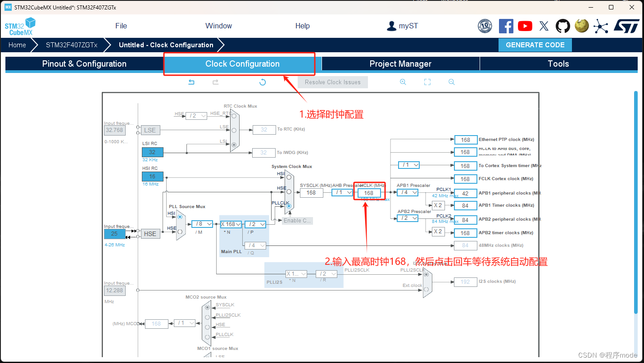
Task: Open the YouTube icon
Action: 525,26
